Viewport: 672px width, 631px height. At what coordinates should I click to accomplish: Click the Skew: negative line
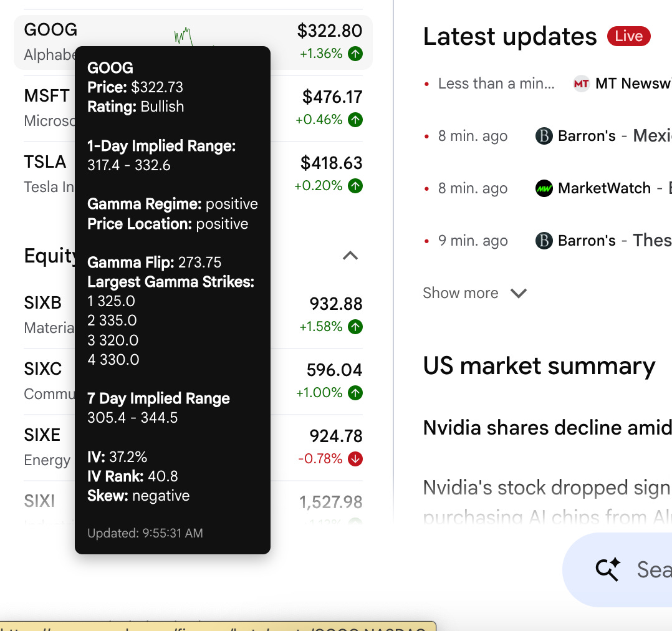[138, 496]
